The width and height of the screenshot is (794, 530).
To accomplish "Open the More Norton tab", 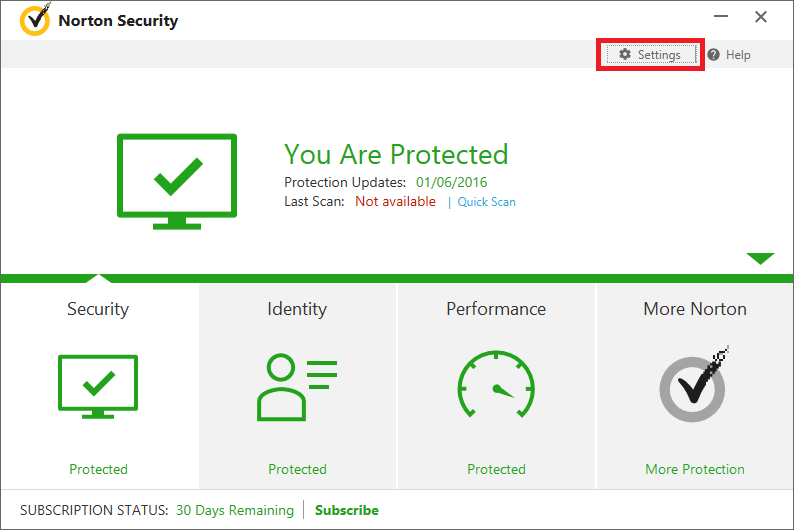I will coord(695,309).
